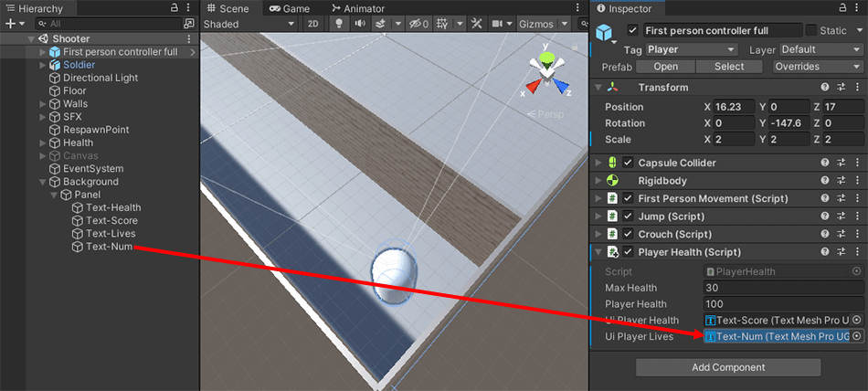Click the help icon on Transform component
The image size is (868, 391).
(825, 88)
